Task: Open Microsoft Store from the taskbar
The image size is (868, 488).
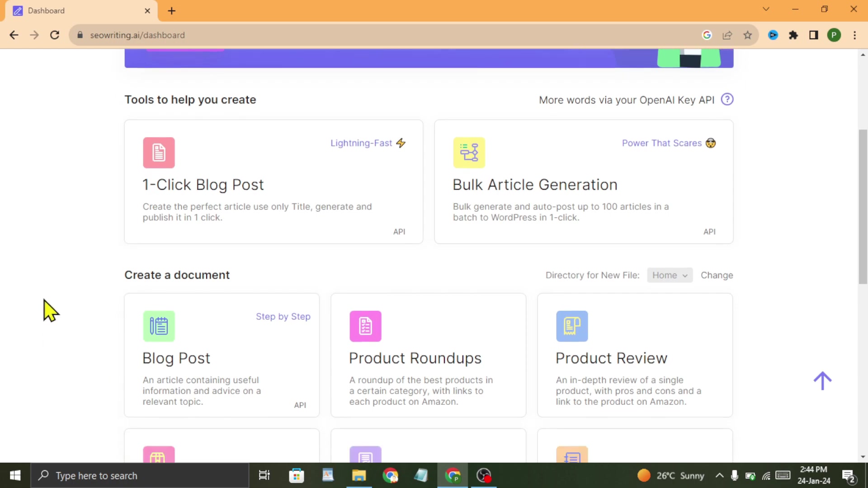Action: coord(297,475)
